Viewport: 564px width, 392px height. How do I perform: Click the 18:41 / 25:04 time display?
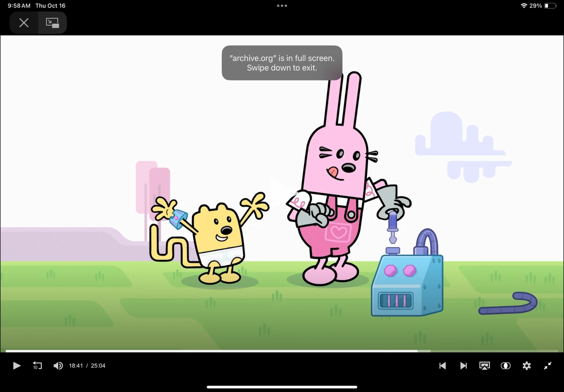(x=87, y=366)
